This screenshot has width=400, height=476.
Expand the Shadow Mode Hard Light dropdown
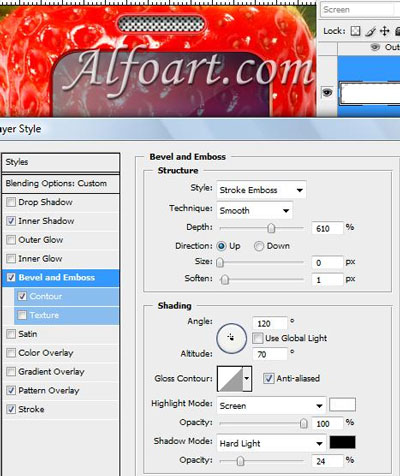(x=271, y=443)
